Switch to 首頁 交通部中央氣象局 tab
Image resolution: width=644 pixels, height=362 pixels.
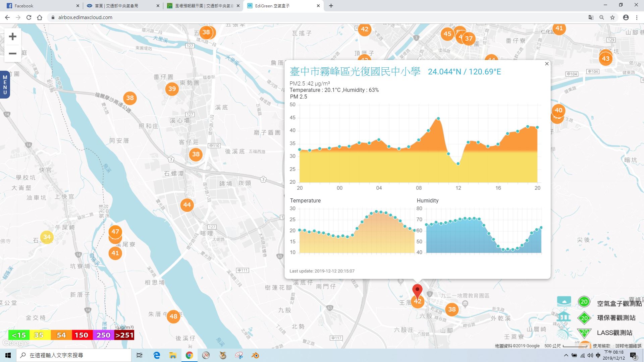(x=122, y=6)
